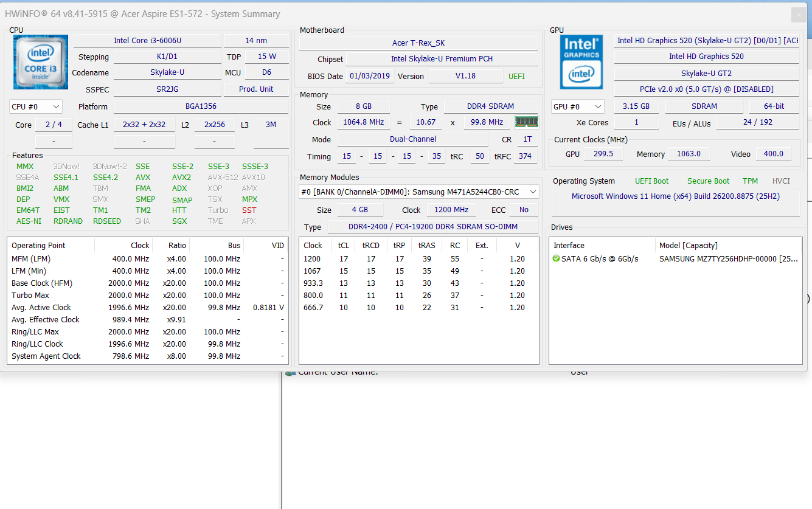Click the Intel Graphics logo
Viewport: 812px width, 509px height.
click(581, 62)
